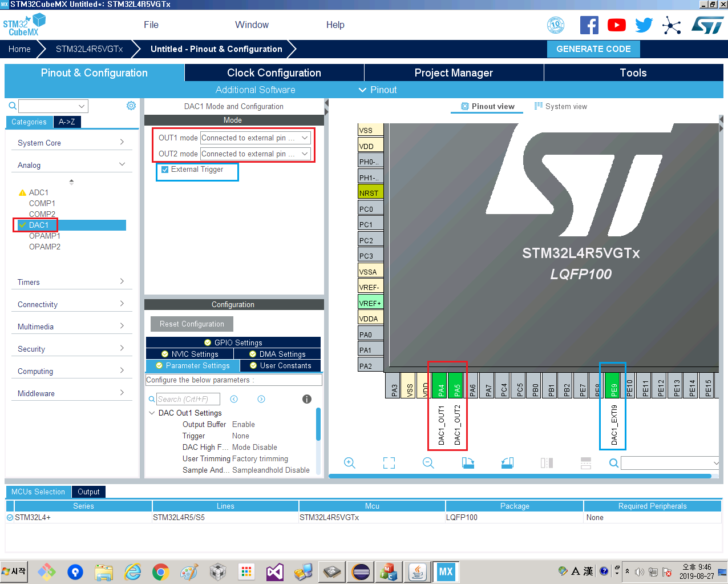Expand the Multimedia category
728x584 pixels.
(71, 327)
